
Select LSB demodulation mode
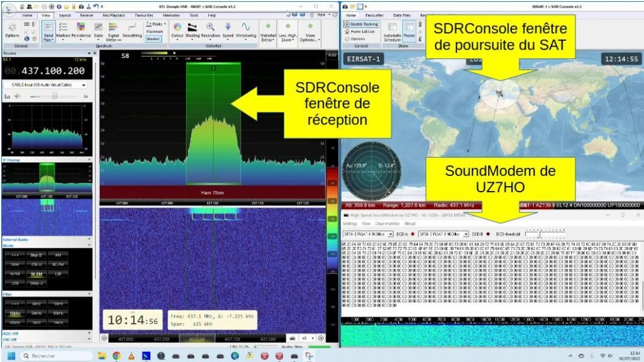58,274
